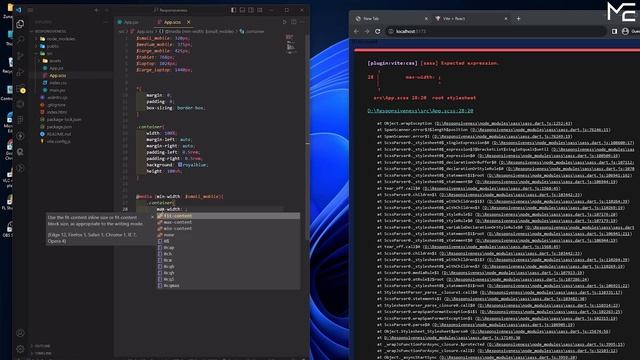Open the Explorer view in activity bar

pyautogui.click(x=20, y=24)
